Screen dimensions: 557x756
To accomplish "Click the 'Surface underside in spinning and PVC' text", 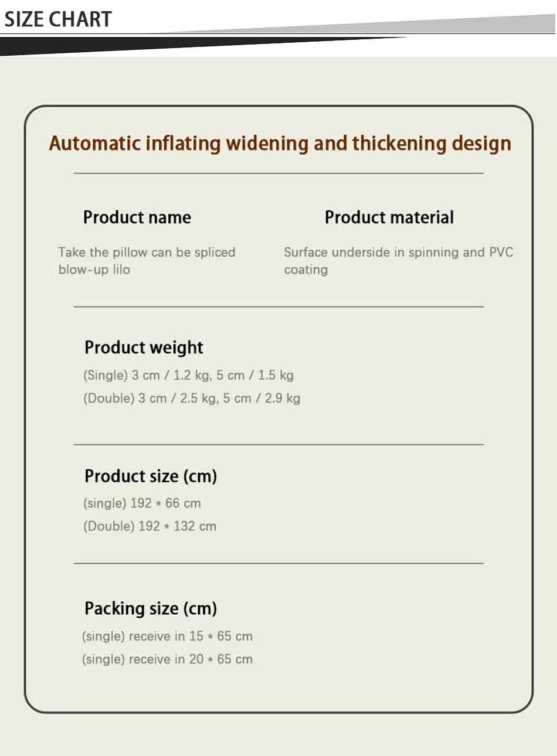I will 398,253.
